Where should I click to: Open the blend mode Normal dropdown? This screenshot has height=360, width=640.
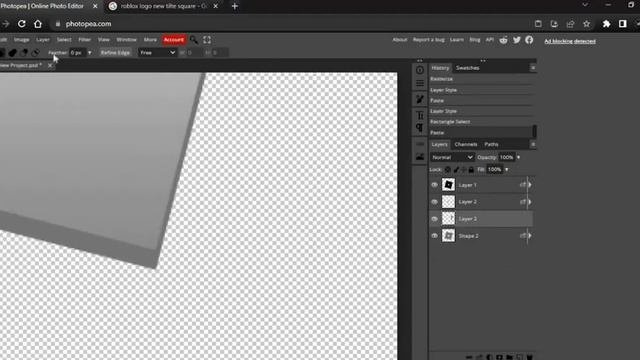coord(452,157)
